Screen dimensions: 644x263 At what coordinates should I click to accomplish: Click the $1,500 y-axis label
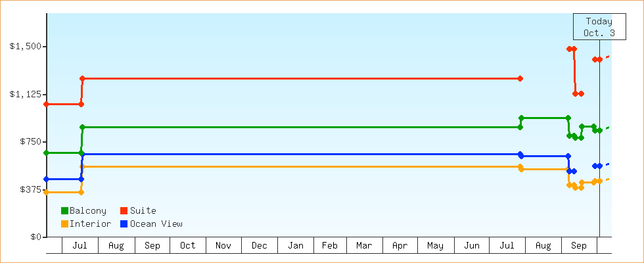pos(25,46)
